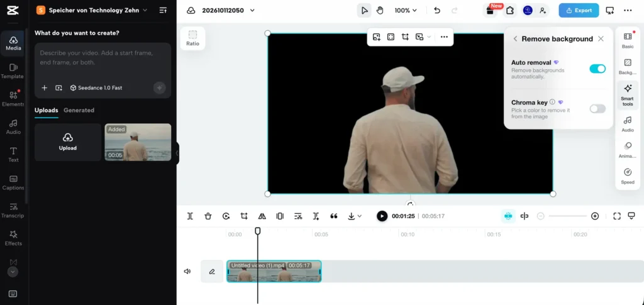The image size is (644, 305).
Task: Go back from Remove background panel
Action: click(515, 39)
